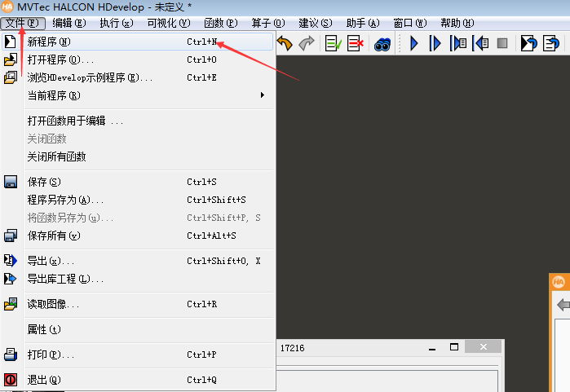Click the export library project icon in the menu

(x=10, y=279)
